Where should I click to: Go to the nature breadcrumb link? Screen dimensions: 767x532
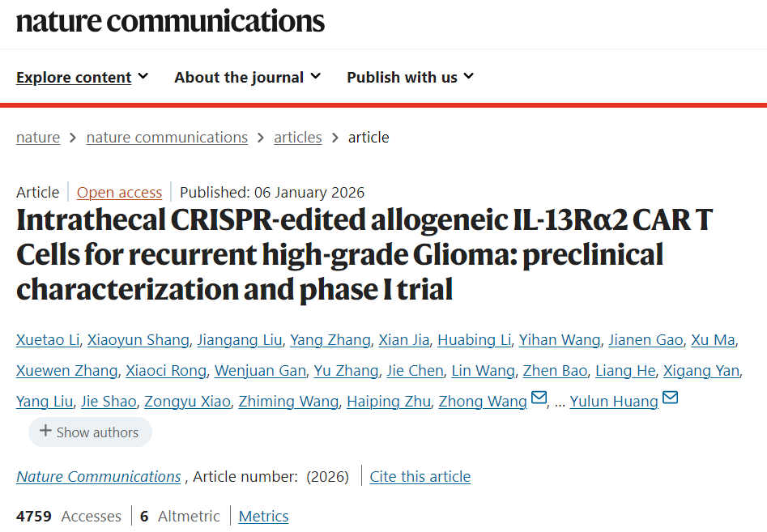pos(38,138)
